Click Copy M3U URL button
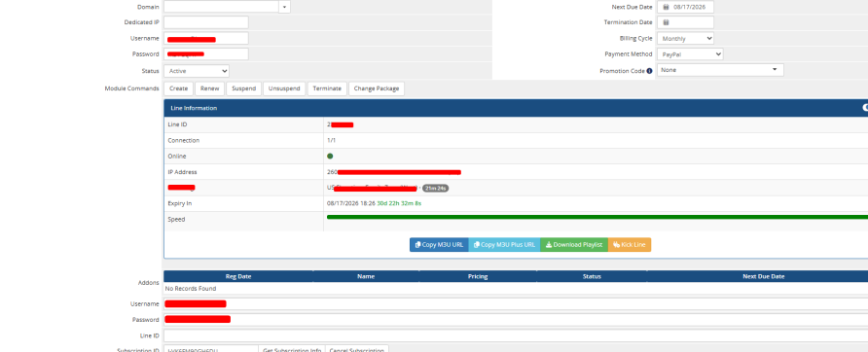This screenshot has height=352, width=868. [x=439, y=245]
